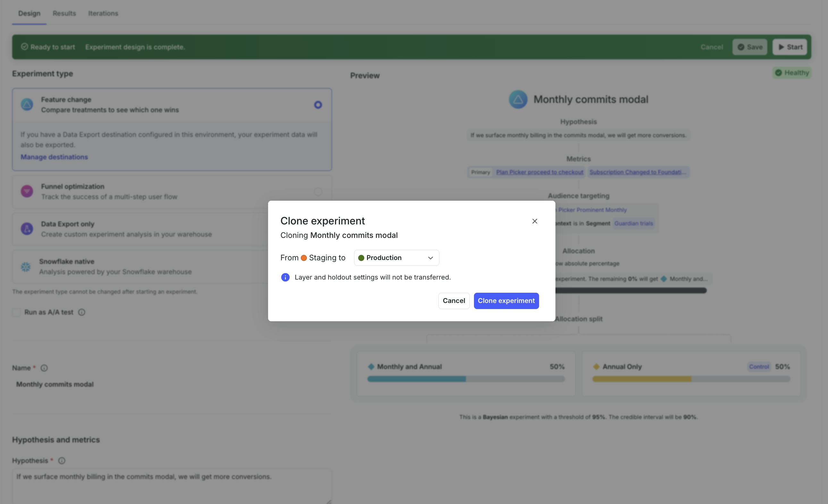828x504 pixels.
Task: Click blue info icon in clone dialog
Action: (285, 277)
